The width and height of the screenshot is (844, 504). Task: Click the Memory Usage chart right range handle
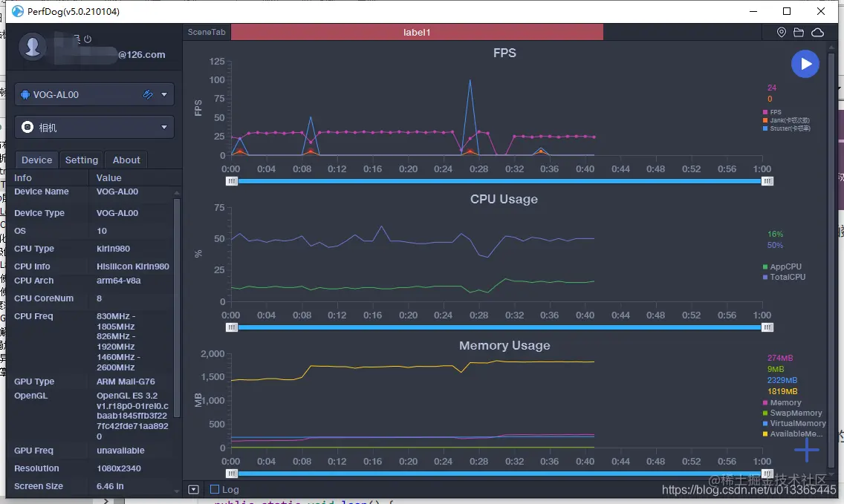767,474
